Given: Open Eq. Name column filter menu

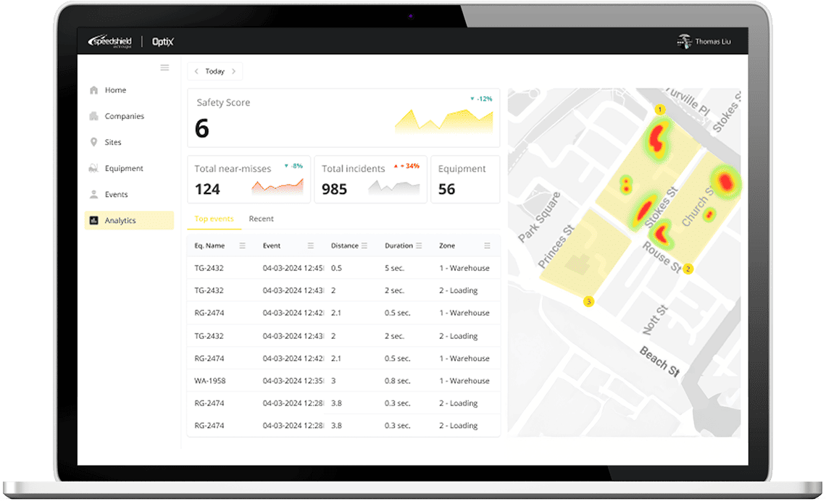Looking at the screenshot, I should click(243, 245).
